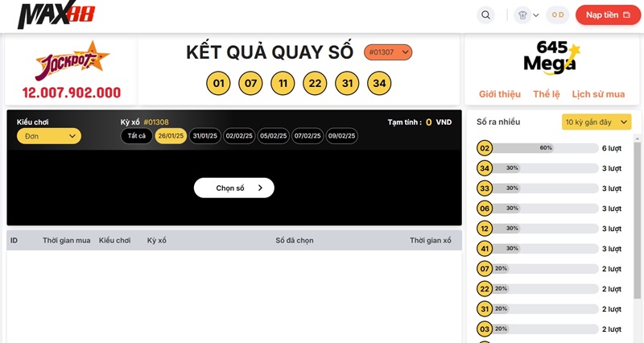
Task: Click frequent number ball 07
Action: click(485, 269)
